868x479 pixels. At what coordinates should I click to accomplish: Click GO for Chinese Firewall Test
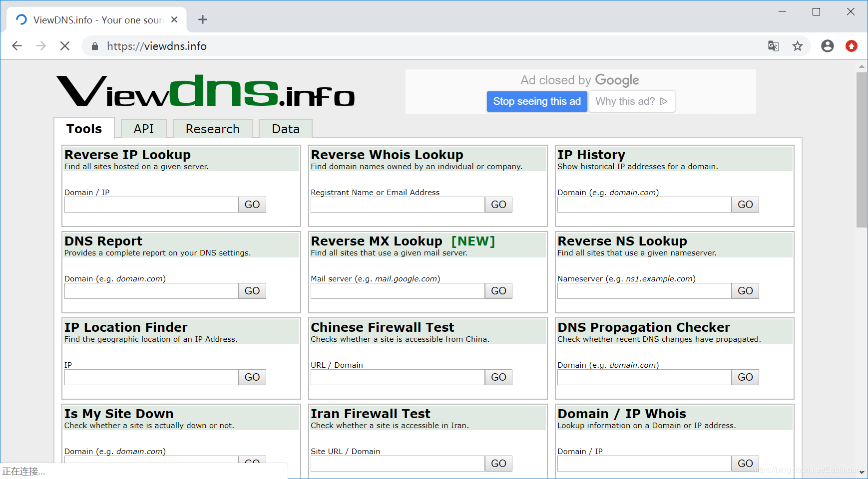[498, 377]
